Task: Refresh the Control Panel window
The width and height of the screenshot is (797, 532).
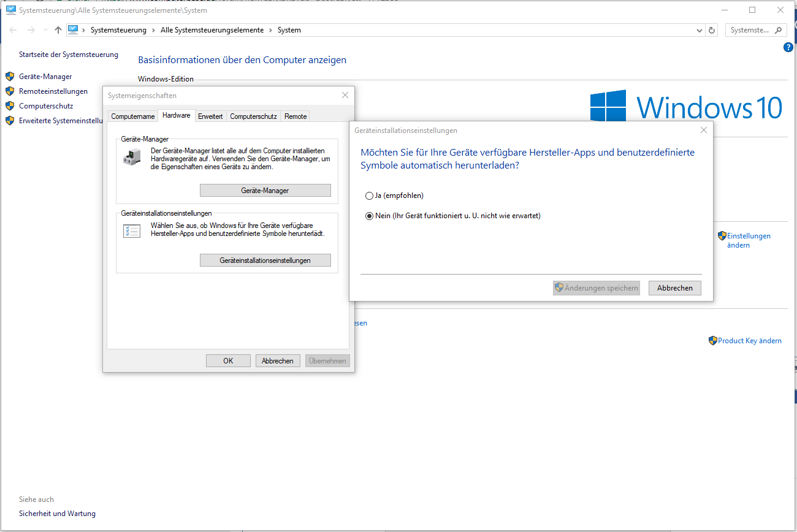Action: coord(712,30)
